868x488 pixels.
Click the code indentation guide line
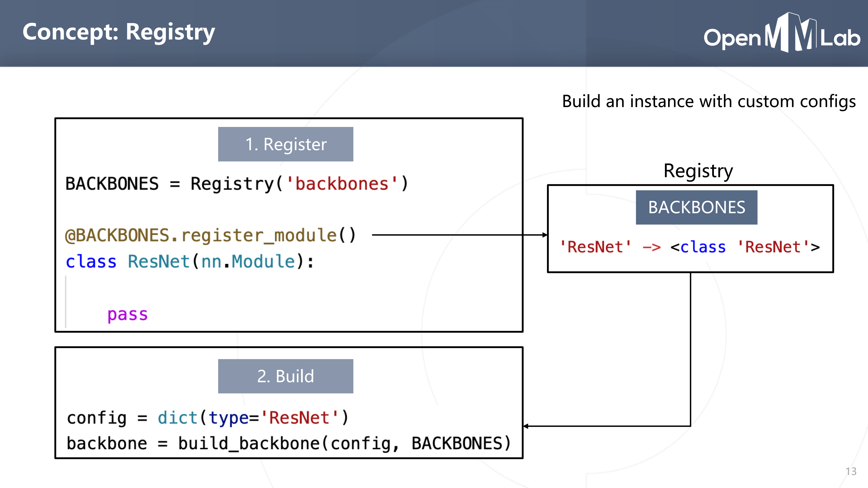coord(66,301)
